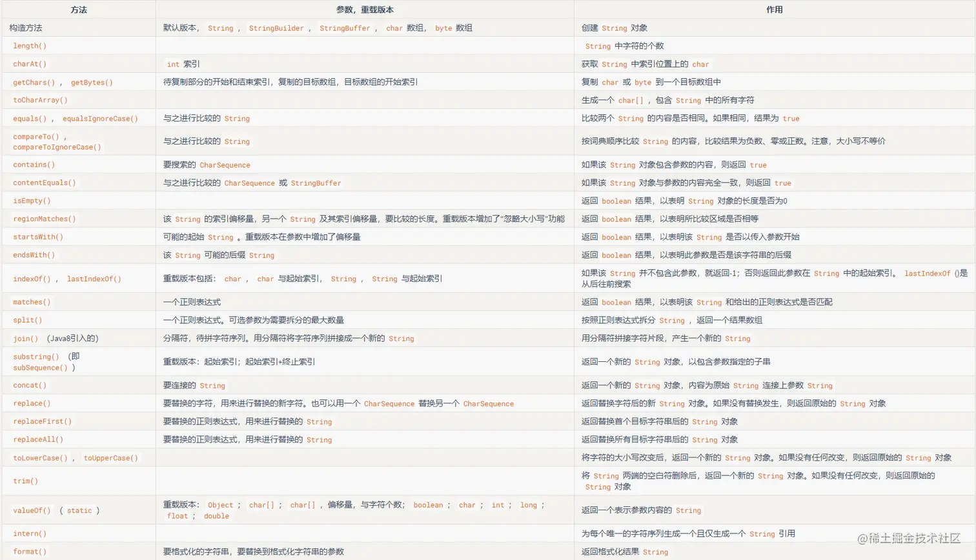
Task: Click the intern() row's description text
Action: tap(688, 534)
